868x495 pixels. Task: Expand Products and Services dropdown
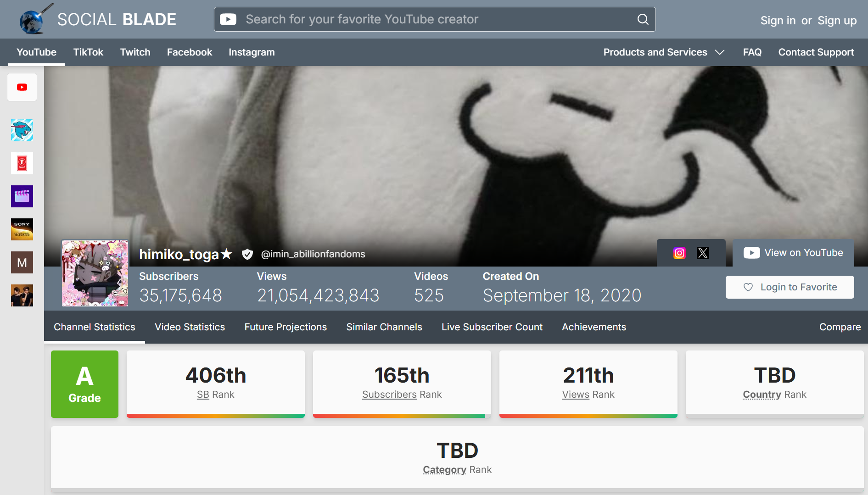point(664,52)
